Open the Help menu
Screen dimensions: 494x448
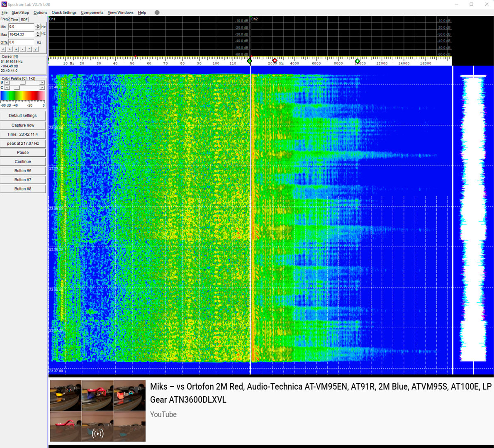142,12
